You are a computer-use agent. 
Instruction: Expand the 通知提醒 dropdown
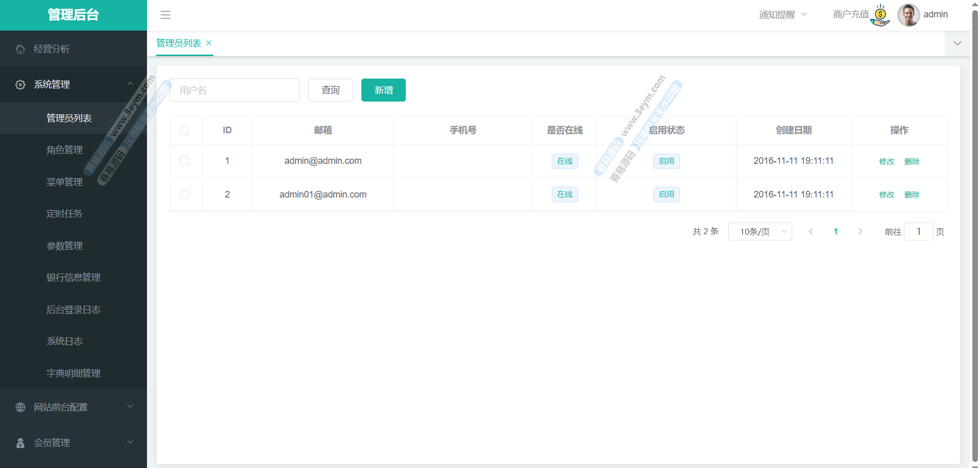click(782, 15)
